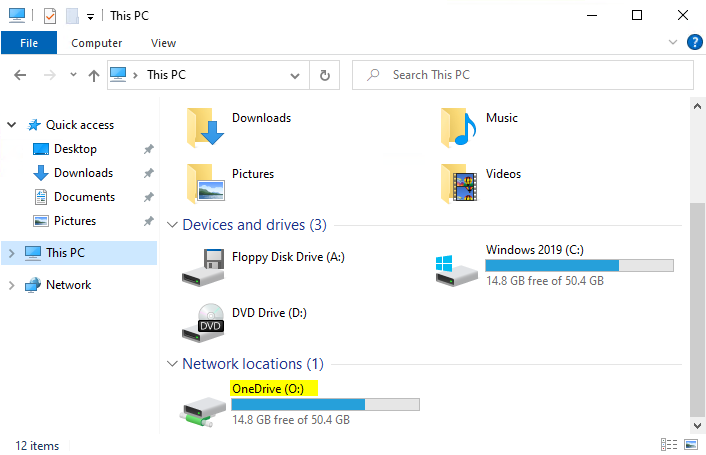Expand the Network tree node
Viewport: 706px width, 455px height.
(x=12, y=285)
